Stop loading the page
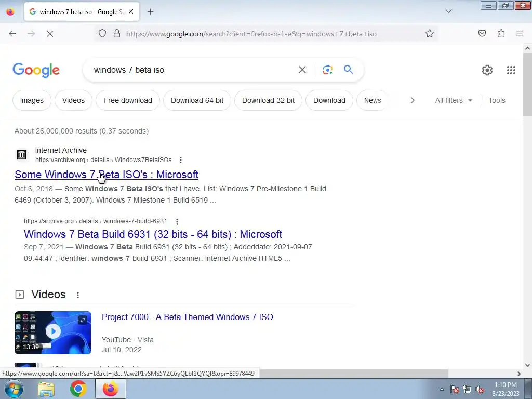The height and width of the screenshot is (399, 532). point(50,34)
